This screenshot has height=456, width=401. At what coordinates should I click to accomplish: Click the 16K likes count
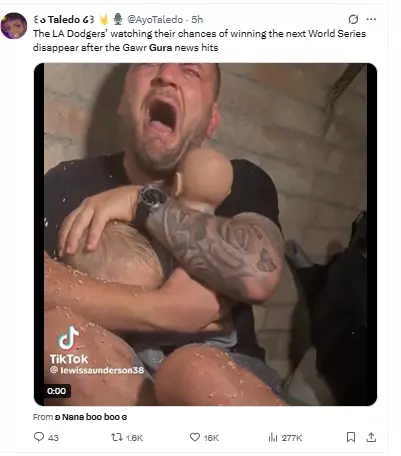211,438
